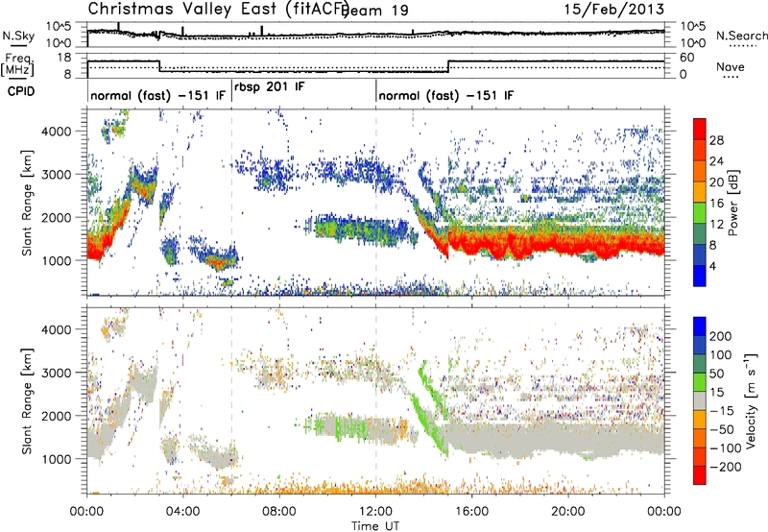This screenshot has height=532, width=768.
Task: Click the 20:00 time tick label
Action: coord(568,512)
